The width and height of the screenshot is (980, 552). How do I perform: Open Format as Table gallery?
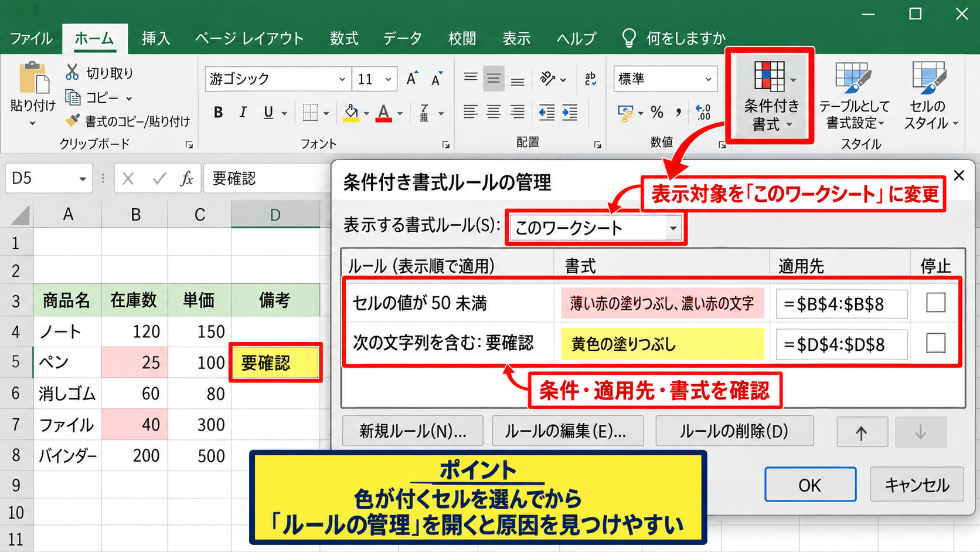854,96
